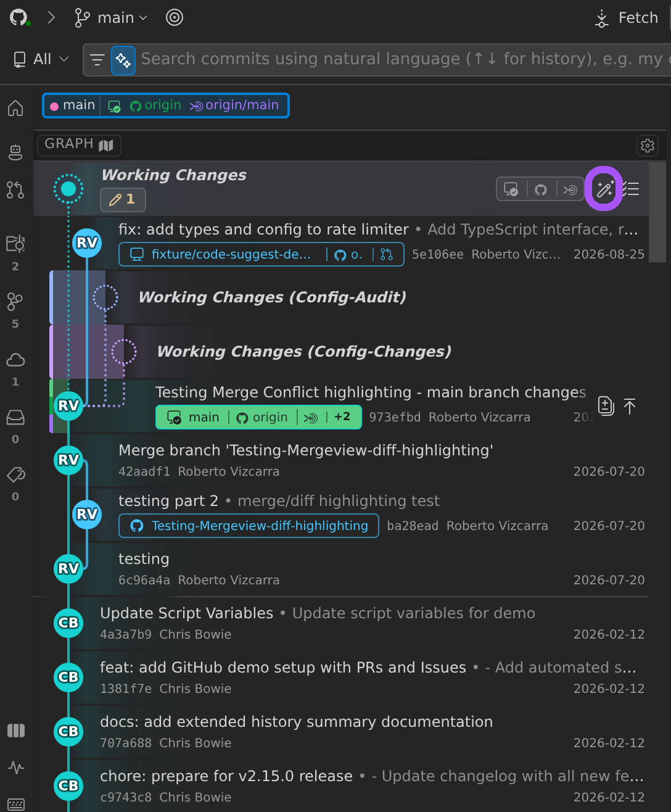Open the main branch dropdown at top

coord(111,18)
